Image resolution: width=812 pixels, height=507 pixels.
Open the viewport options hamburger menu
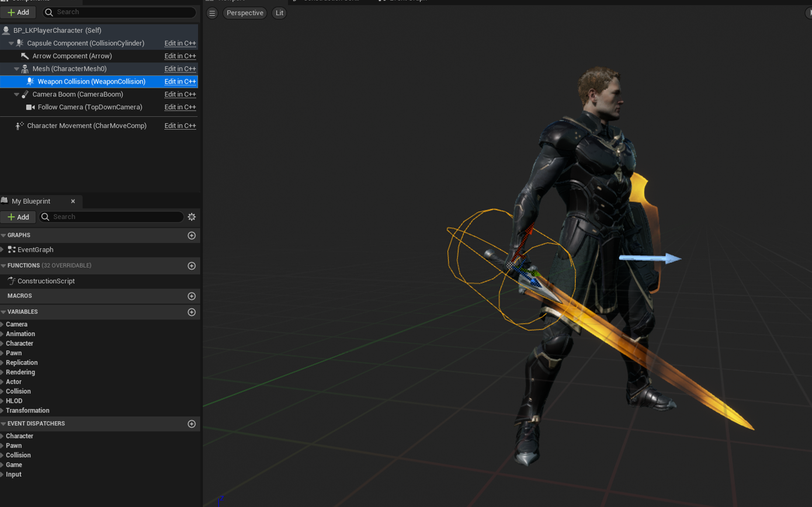click(212, 13)
